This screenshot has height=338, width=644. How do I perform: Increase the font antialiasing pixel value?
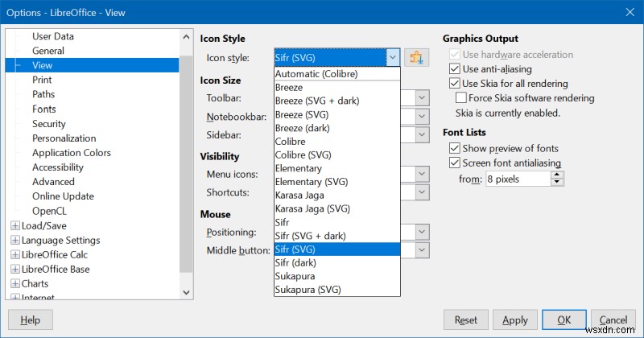(556, 175)
